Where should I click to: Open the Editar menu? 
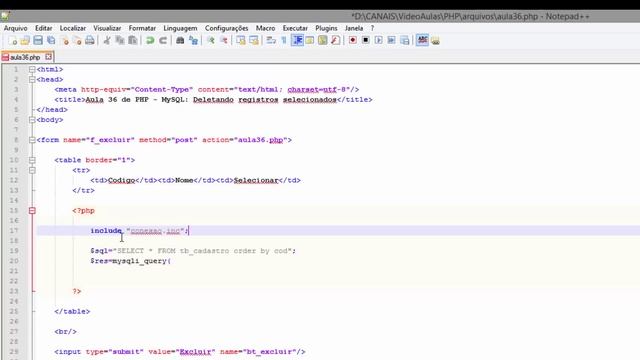[43, 28]
